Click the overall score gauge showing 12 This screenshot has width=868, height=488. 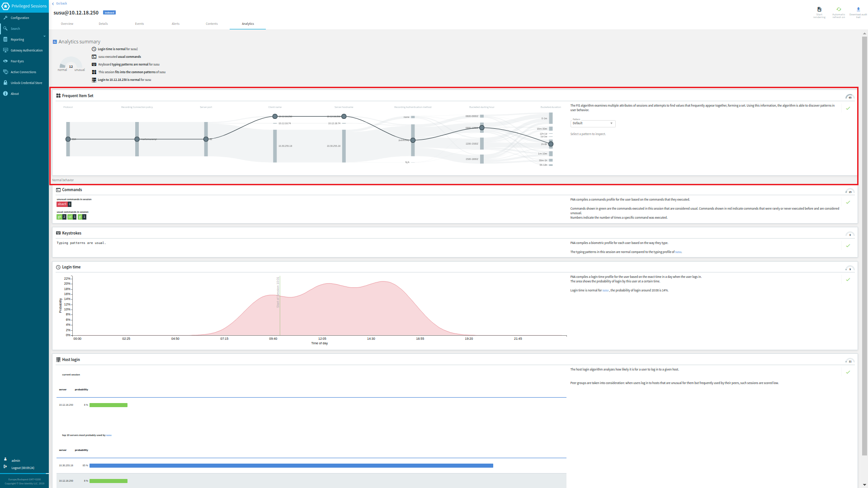tap(71, 64)
